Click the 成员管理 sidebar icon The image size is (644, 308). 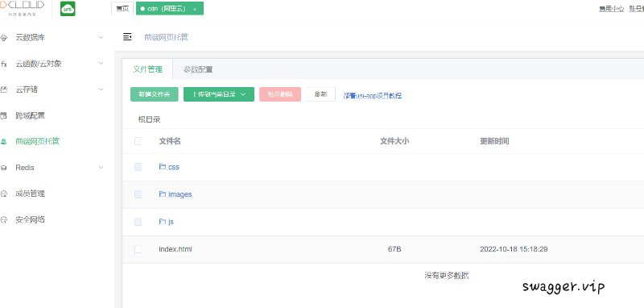point(4,194)
